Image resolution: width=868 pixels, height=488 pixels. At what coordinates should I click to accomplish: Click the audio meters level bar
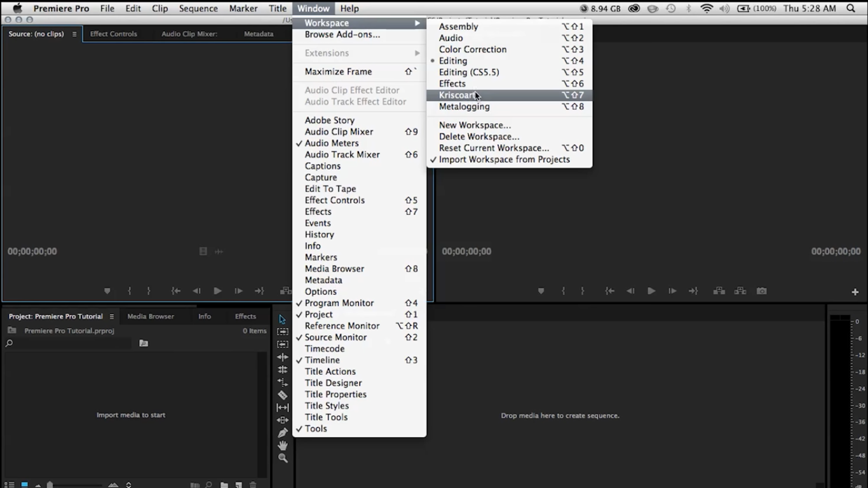[839, 400]
